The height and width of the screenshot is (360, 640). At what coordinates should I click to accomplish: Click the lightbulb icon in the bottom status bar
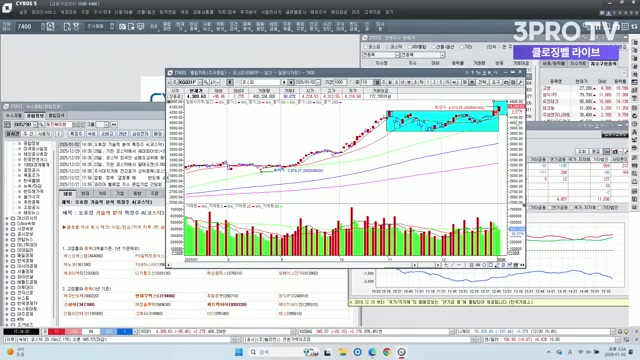coord(626,331)
